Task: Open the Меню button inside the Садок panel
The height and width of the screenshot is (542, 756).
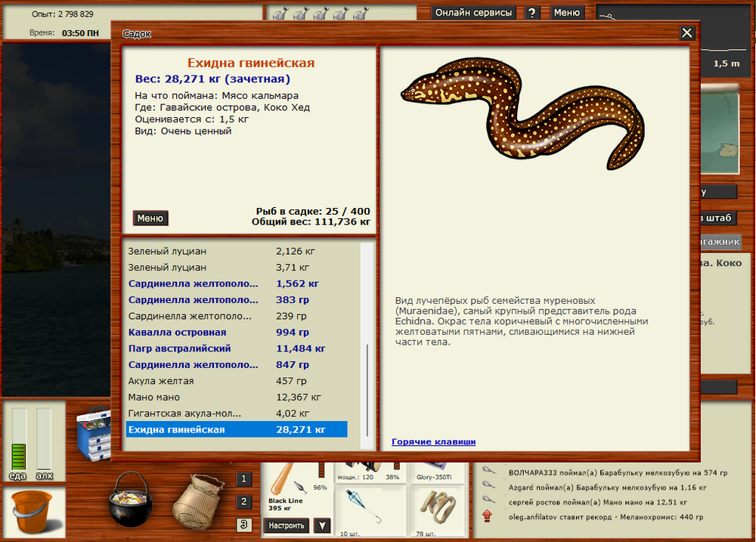Action: point(150,218)
